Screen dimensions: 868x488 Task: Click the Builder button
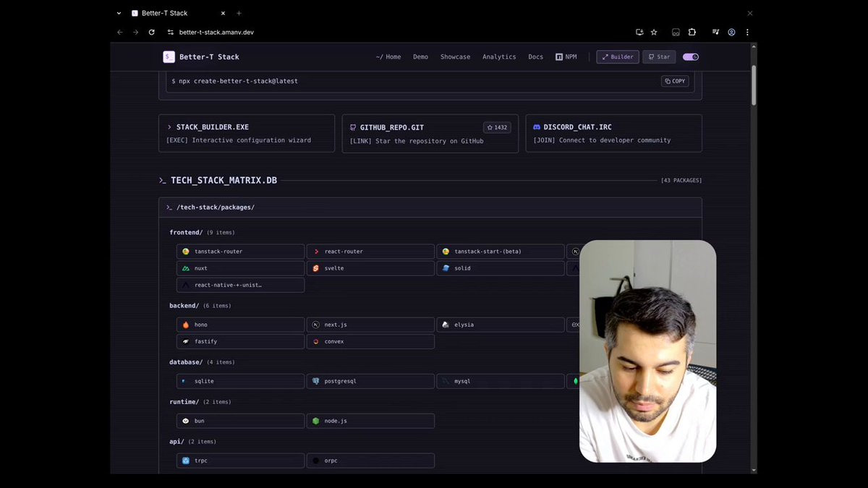[x=618, y=56]
